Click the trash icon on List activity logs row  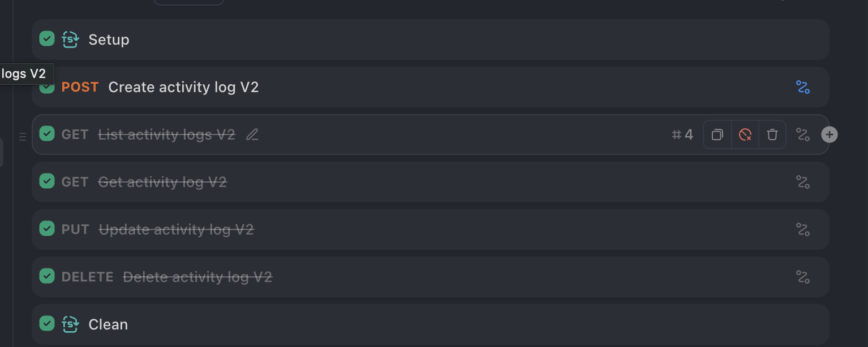772,135
